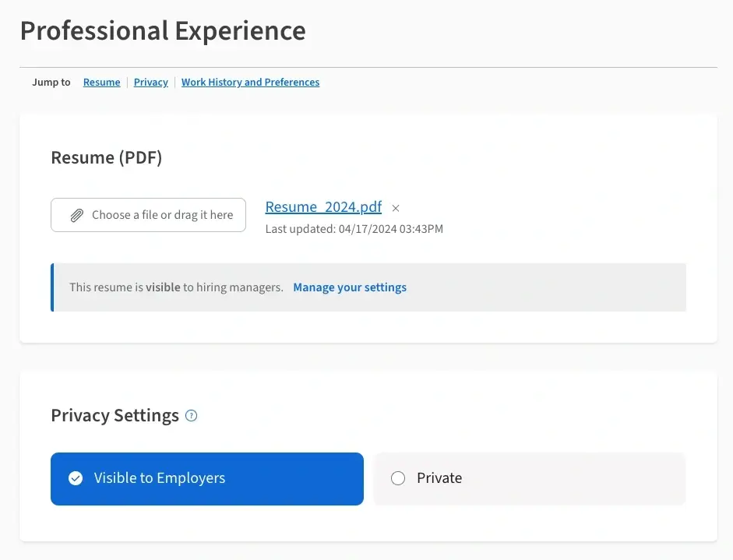Click the Privacy Settings heading

(115, 416)
